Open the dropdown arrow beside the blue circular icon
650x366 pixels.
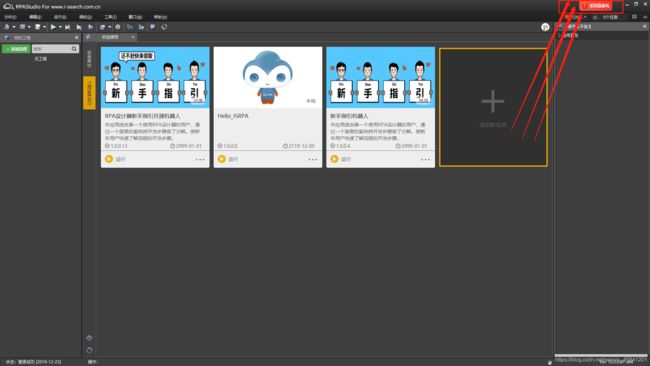110,27
